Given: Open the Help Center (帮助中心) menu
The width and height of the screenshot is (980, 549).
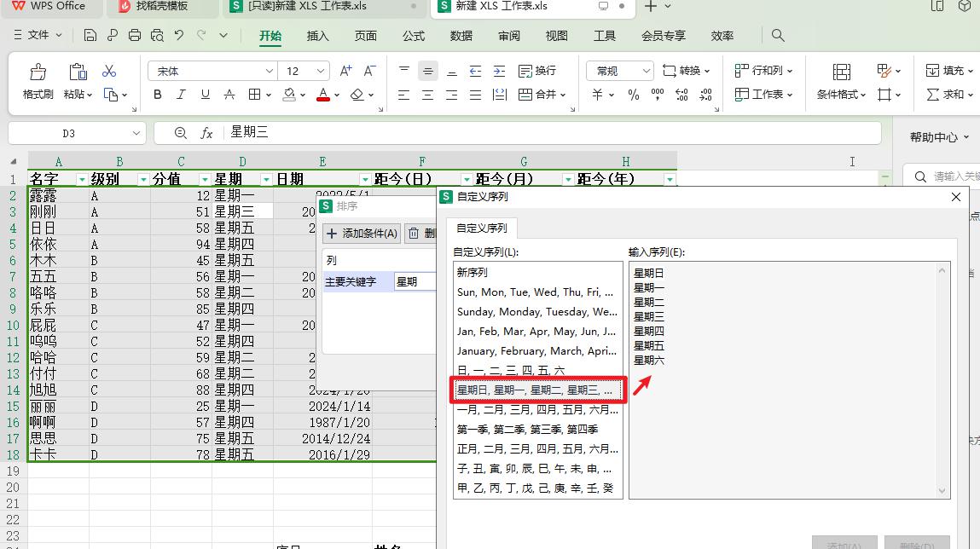Looking at the screenshot, I should pyautogui.click(x=939, y=136).
